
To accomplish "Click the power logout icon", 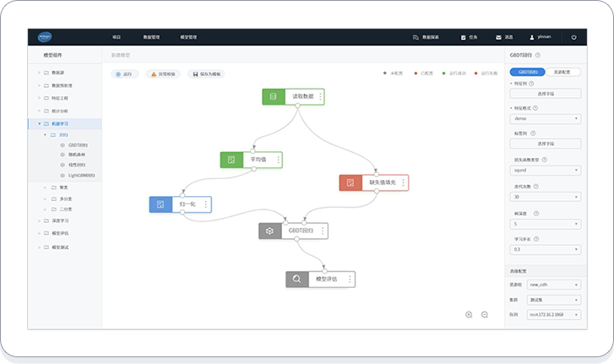I will pyautogui.click(x=573, y=37).
